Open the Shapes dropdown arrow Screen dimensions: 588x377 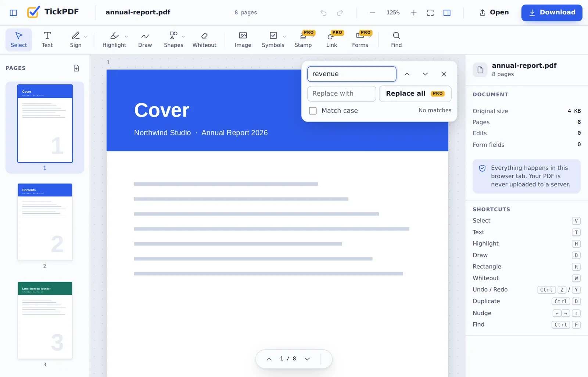point(183,36)
